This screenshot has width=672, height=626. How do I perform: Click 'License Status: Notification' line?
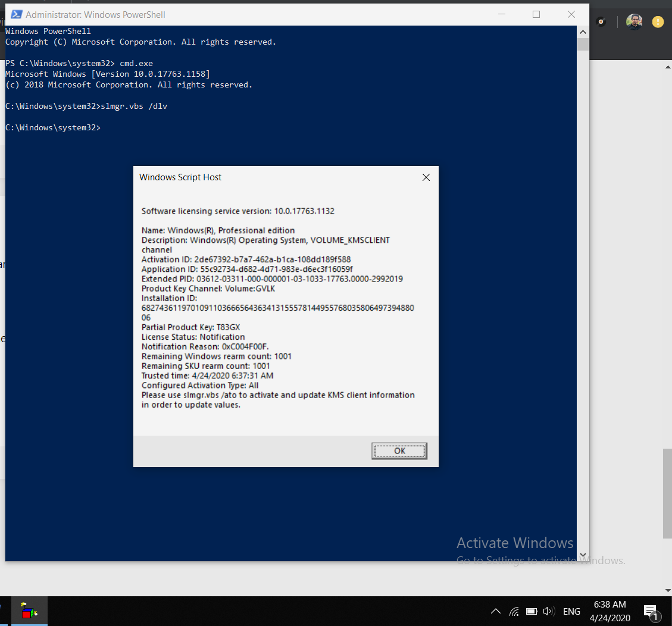193,337
